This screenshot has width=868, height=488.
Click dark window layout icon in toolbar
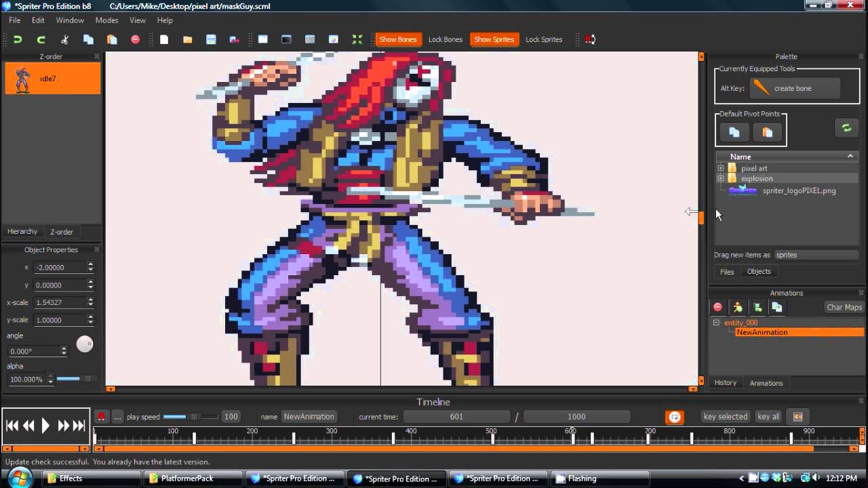click(286, 39)
